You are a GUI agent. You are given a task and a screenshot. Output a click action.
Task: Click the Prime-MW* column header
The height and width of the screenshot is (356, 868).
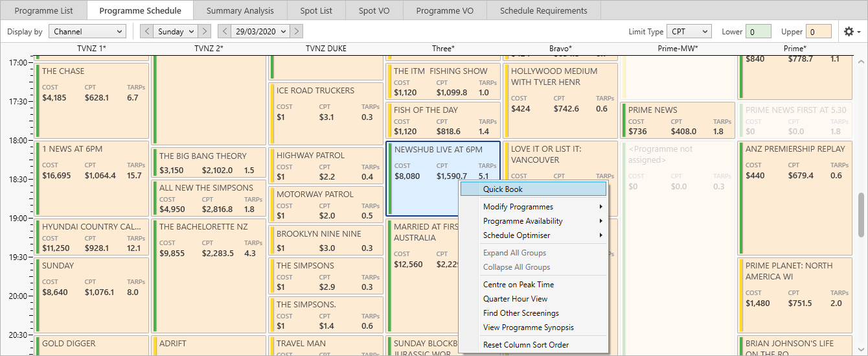[x=678, y=49]
